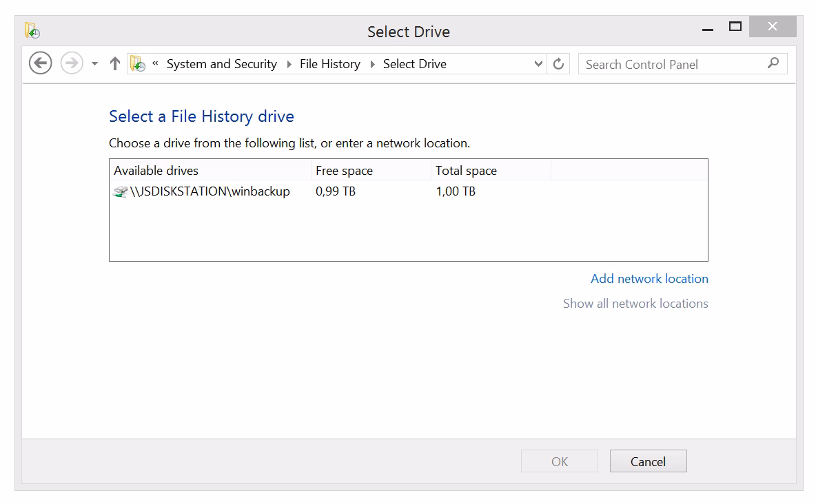
Task: Click the 0,99 TB free space value
Action: 336,191
